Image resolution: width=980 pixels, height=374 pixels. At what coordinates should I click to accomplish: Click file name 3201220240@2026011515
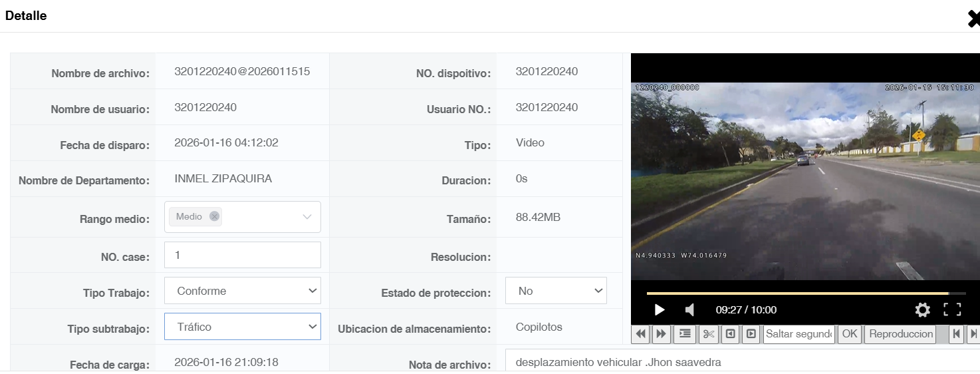[242, 71]
